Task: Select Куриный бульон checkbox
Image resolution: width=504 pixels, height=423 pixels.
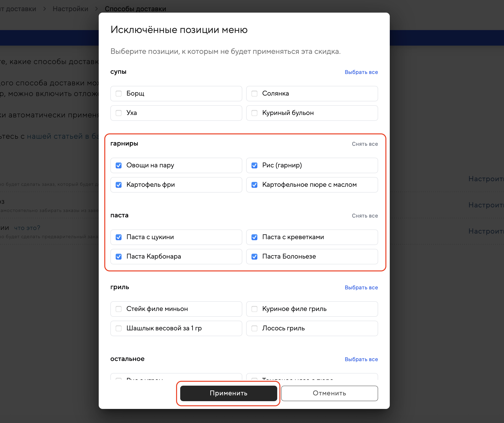Action: point(254,113)
